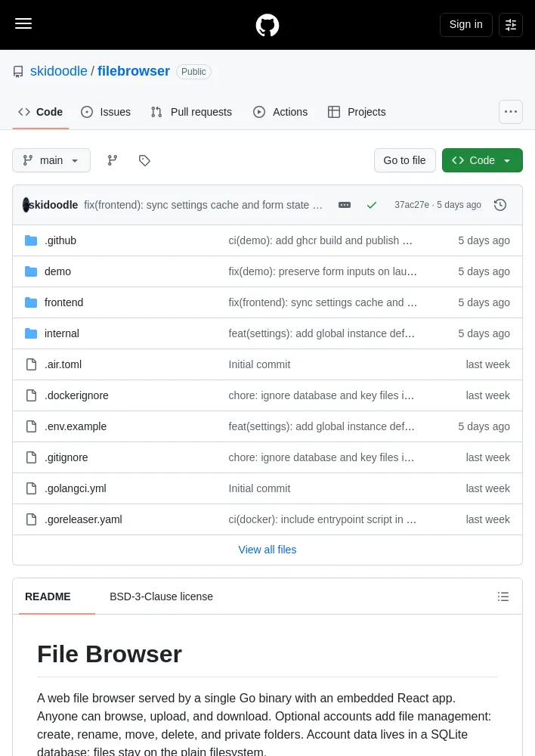This screenshot has width=535, height=756.
Task: Open the README outline list icon
Action: tap(503, 597)
